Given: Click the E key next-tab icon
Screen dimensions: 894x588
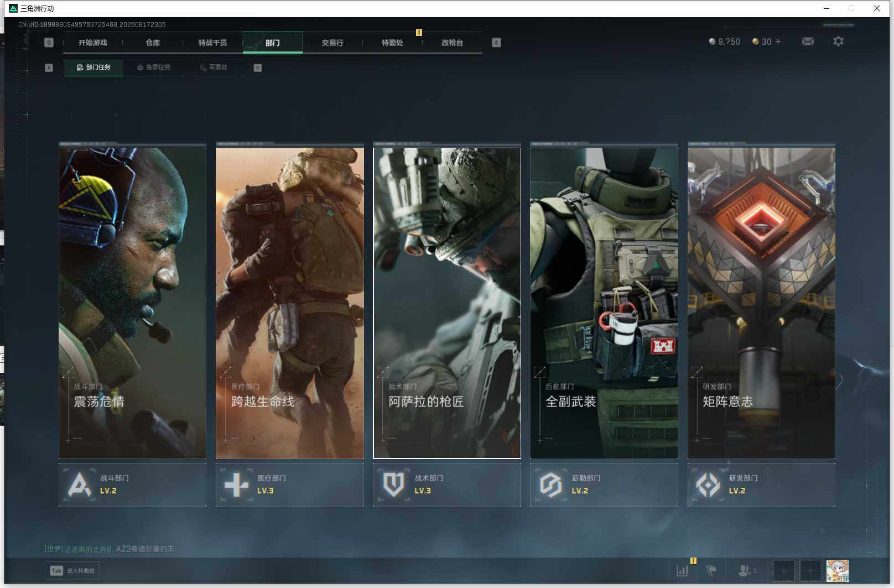Looking at the screenshot, I should pos(496,43).
